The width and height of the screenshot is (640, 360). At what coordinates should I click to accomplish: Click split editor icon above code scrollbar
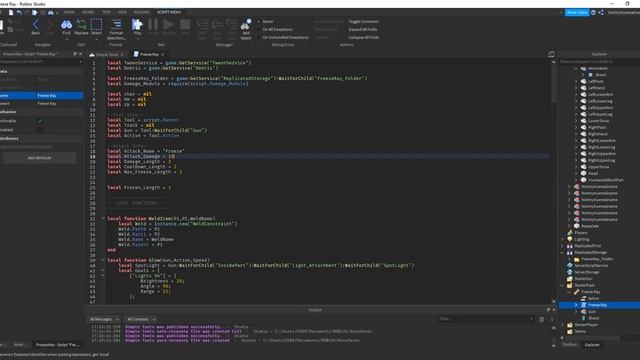click(551, 54)
